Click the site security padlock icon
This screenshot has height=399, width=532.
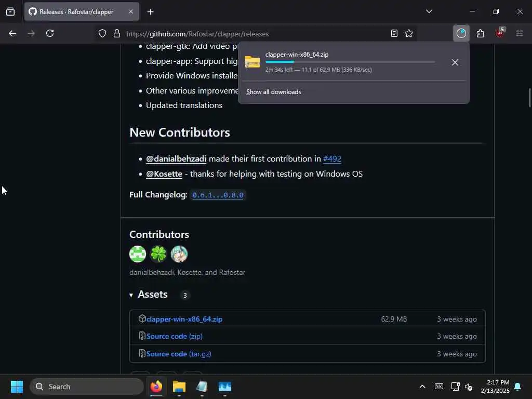click(117, 34)
